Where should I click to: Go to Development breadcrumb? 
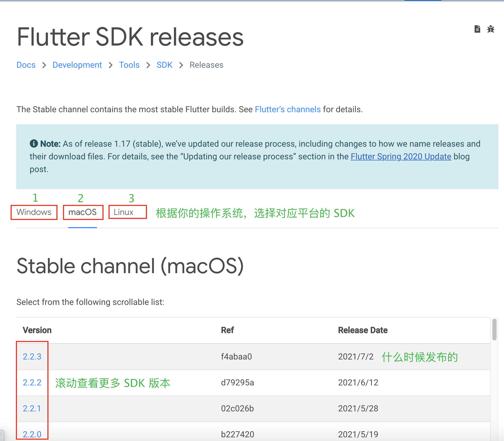pyautogui.click(x=77, y=65)
